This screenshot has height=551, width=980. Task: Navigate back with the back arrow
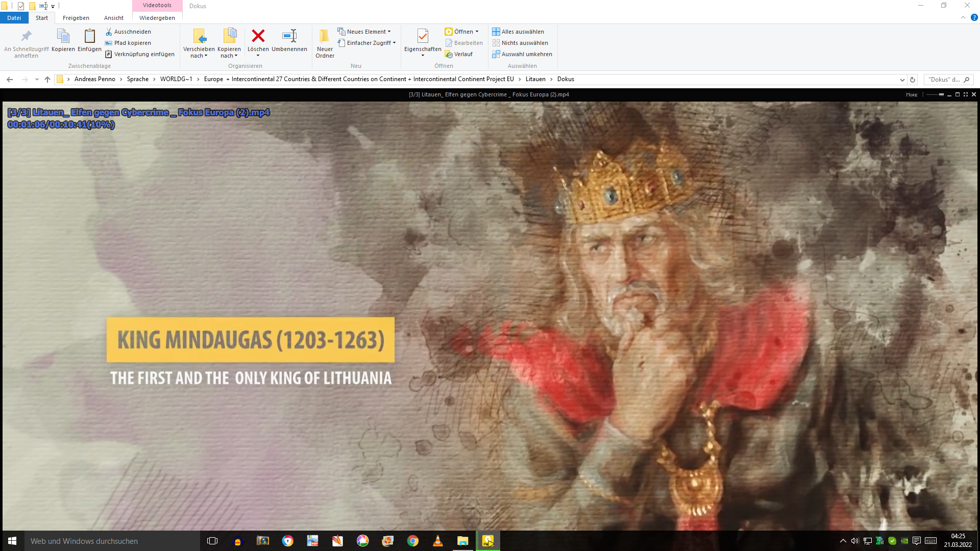click(x=10, y=79)
